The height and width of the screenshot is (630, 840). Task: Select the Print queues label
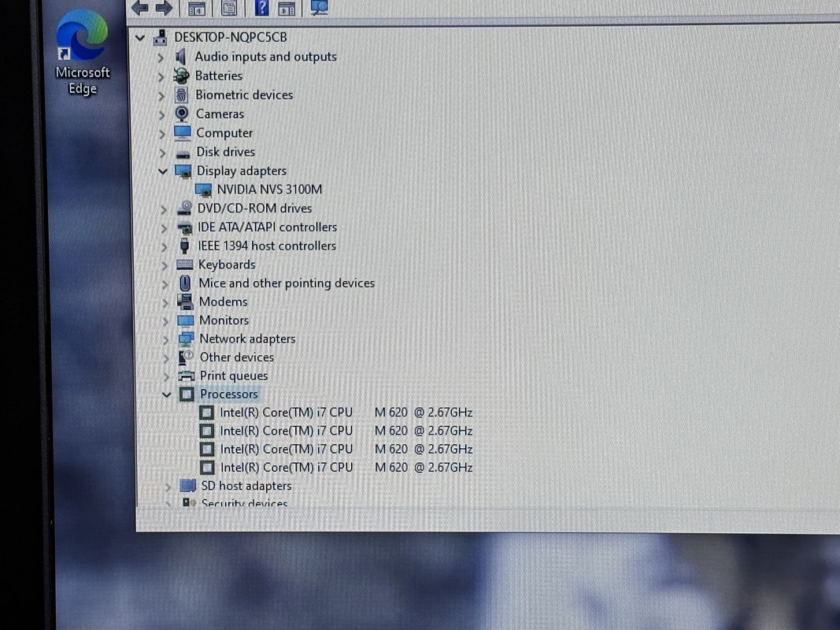(x=234, y=376)
